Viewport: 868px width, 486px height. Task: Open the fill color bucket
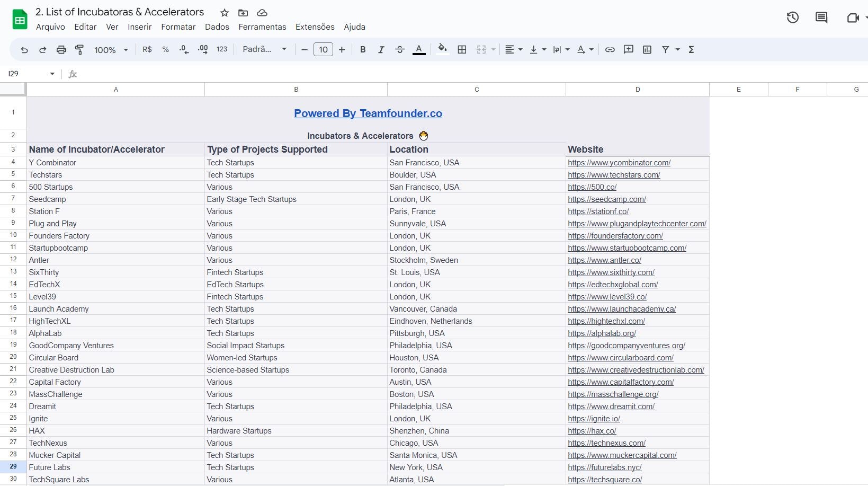coord(443,49)
